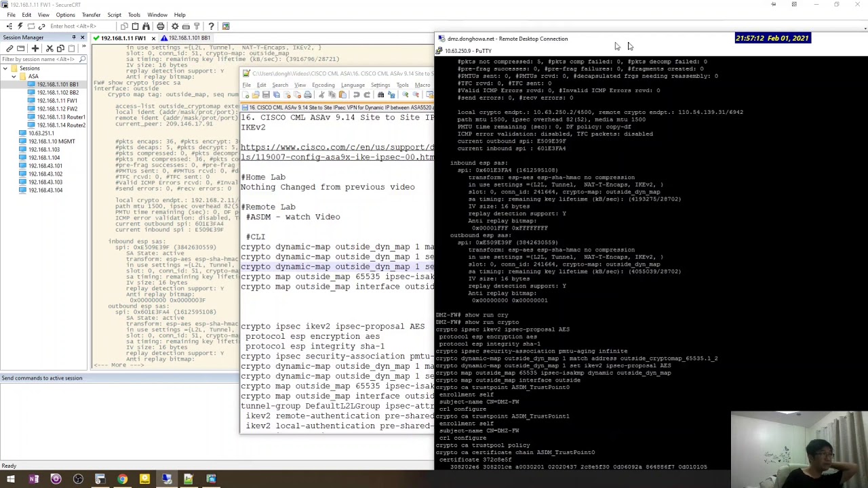Screen dimensions: 868x488
Task: Select the Notepad++ document tab titled 16. CISCO CML ASAv
Action: tap(338, 108)
